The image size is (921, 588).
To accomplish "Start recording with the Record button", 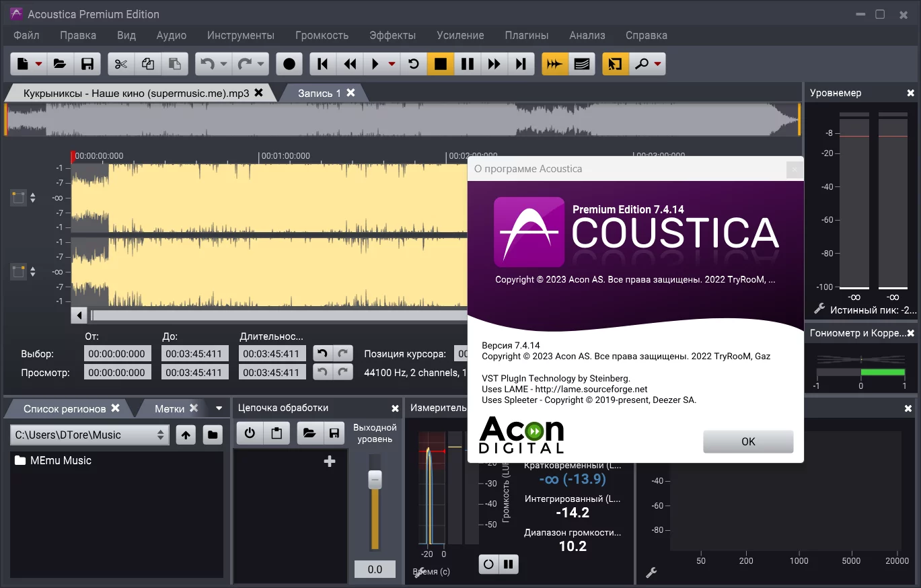I will [x=289, y=64].
